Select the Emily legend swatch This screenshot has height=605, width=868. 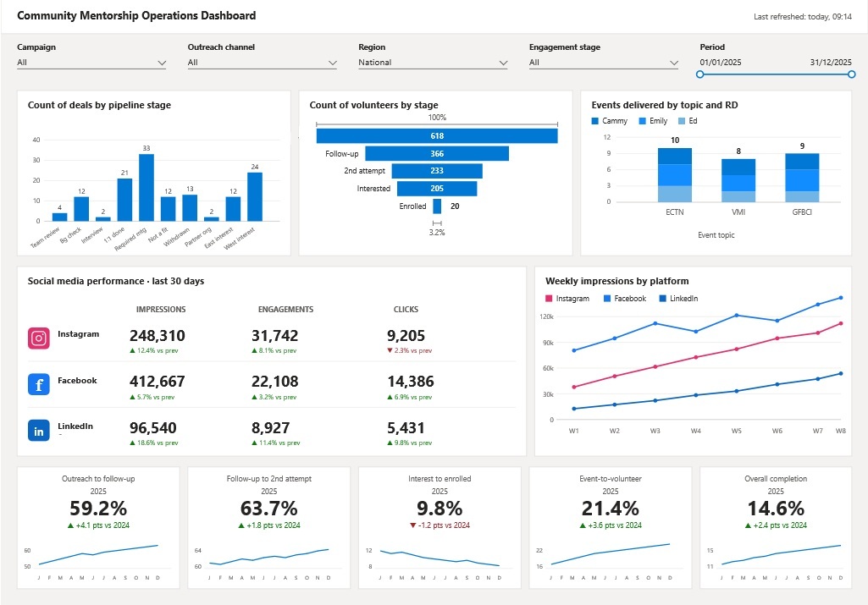point(642,121)
